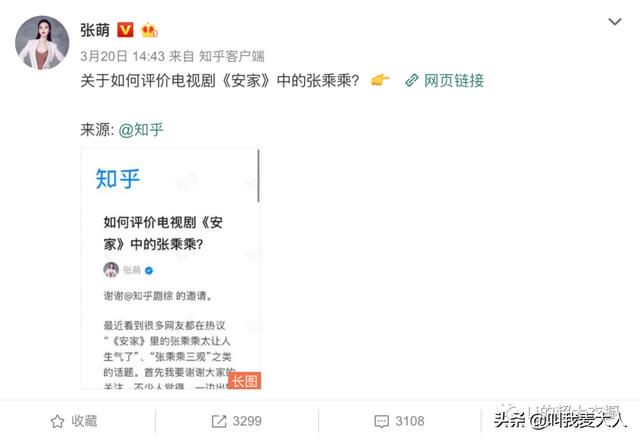The height and width of the screenshot is (441, 640).
Task: Expand the post options chevron menu
Action: 615,22
